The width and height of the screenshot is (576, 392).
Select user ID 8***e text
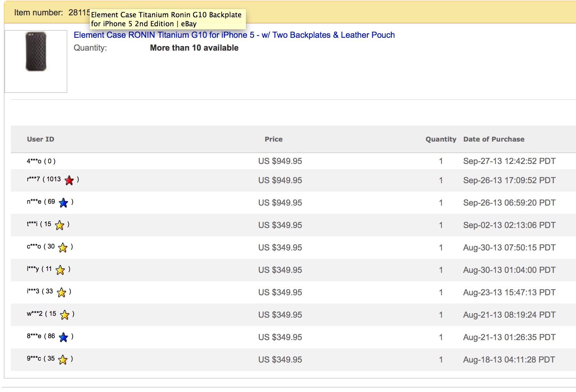click(34, 336)
